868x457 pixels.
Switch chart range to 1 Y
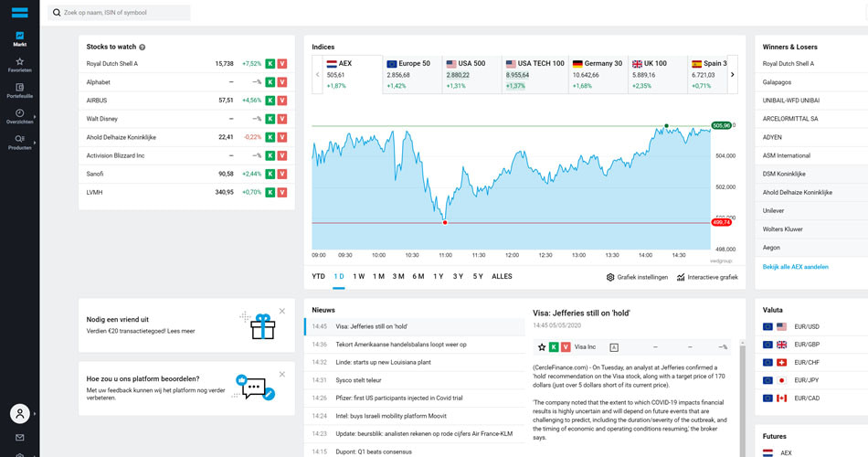439,276
